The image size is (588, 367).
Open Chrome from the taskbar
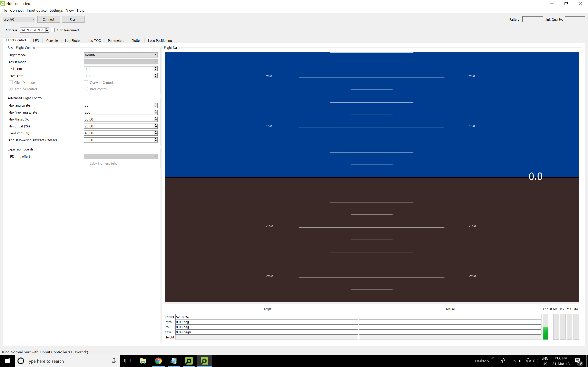click(158, 361)
